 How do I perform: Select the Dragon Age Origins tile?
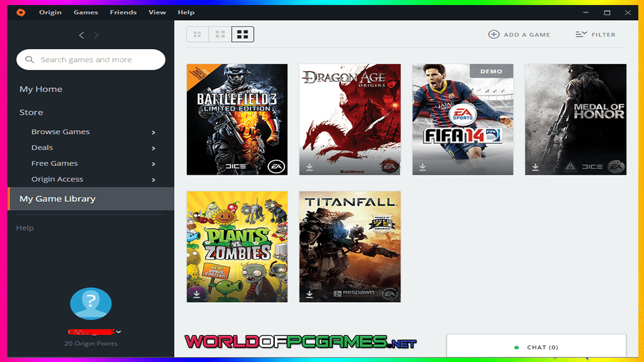(x=350, y=119)
